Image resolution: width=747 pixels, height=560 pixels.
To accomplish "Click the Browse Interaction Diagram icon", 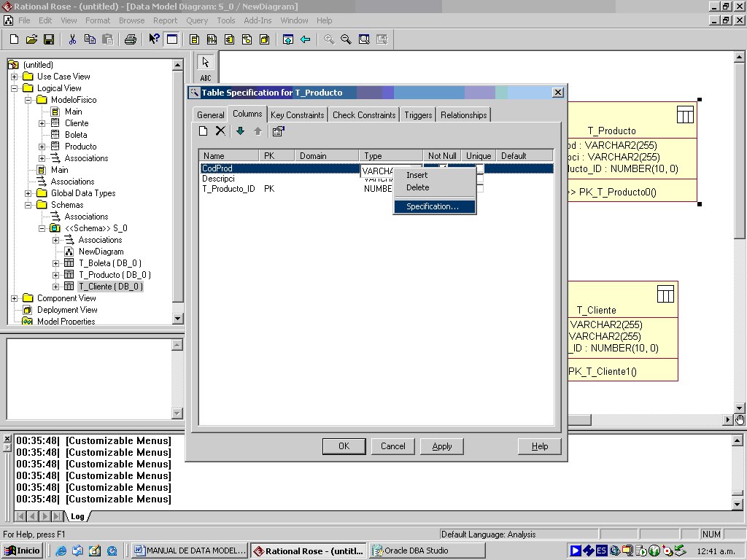I will click(x=212, y=39).
